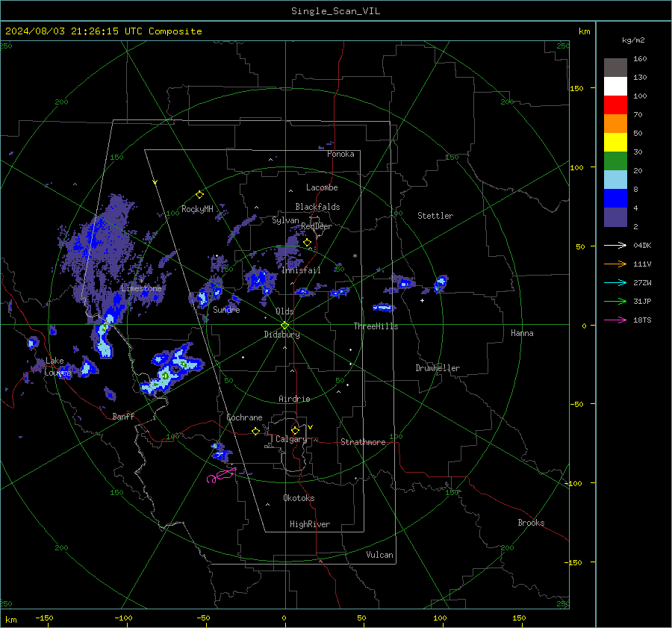This screenshot has width=672, height=628.
Task: Click the blue storm cell south of Stettler
Action: 440,283
